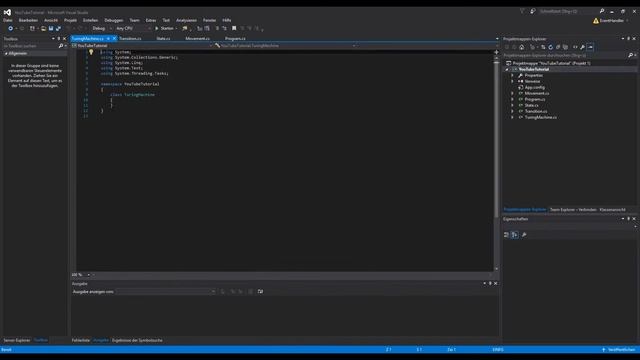Toggle word wrap icon in Ausgabe panel

point(260,291)
